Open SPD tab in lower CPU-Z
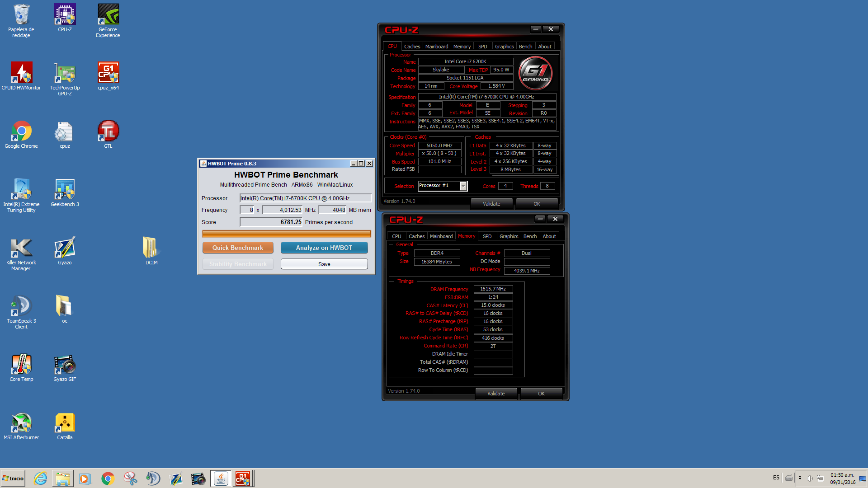 [x=487, y=236]
